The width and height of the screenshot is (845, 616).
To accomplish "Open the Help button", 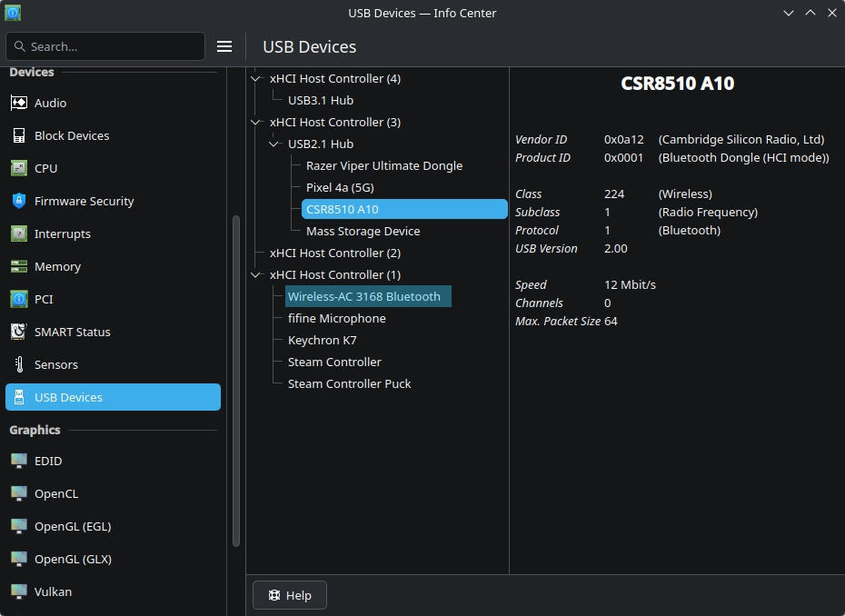I will [x=290, y=595].
